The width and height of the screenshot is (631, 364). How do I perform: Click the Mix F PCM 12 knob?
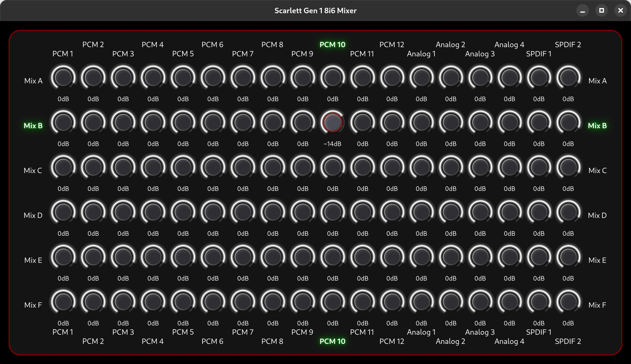(392, 302)
